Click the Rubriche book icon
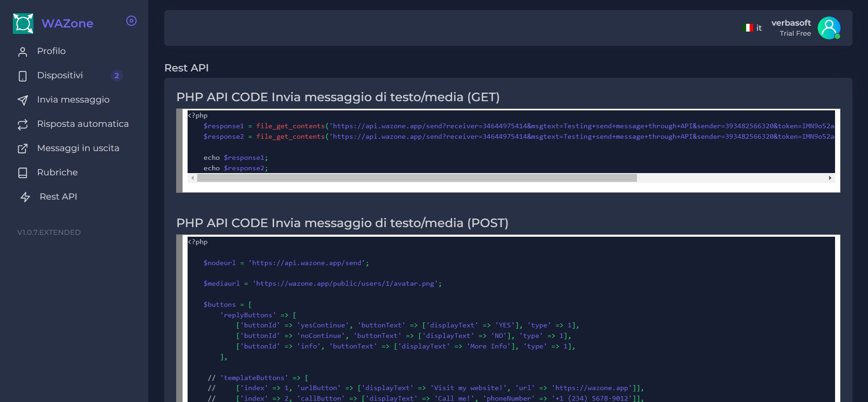This screenshot has height=402, width=868. pyautogui.click(x=22, y=173)
